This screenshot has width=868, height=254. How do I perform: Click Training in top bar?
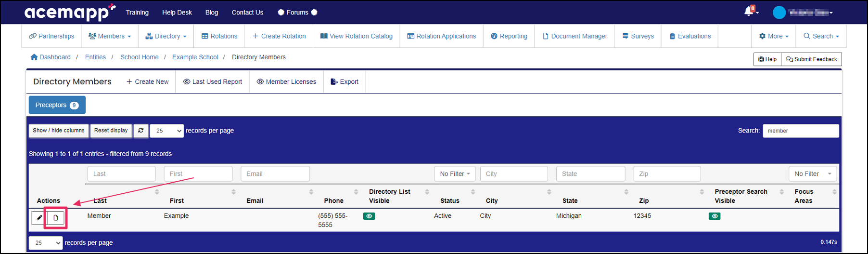[137, 13]
